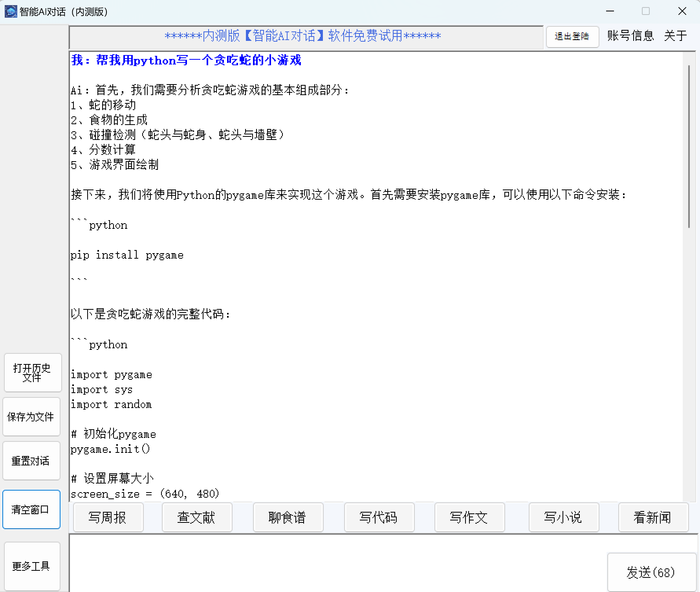Click the app icon in title bar

click(10, 11)
